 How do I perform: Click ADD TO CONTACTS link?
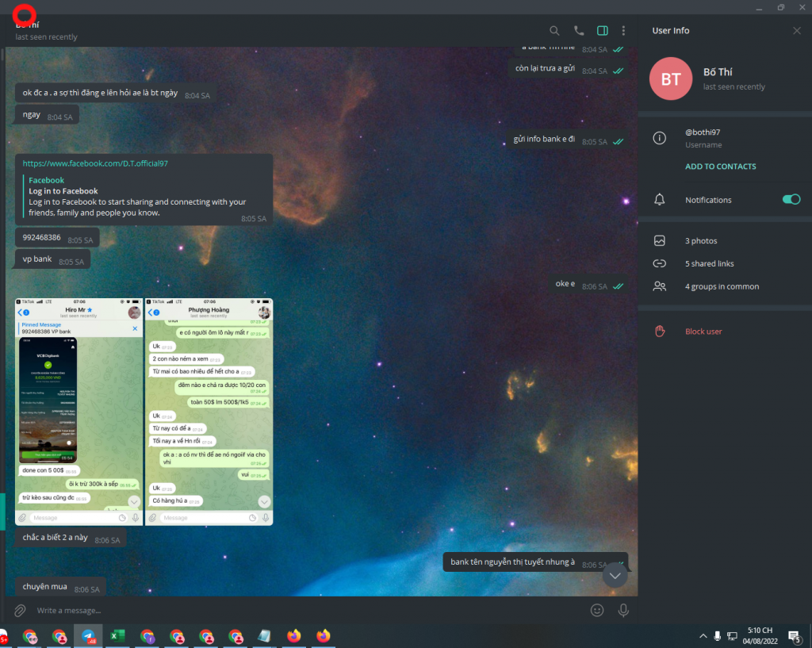[720, 167]
